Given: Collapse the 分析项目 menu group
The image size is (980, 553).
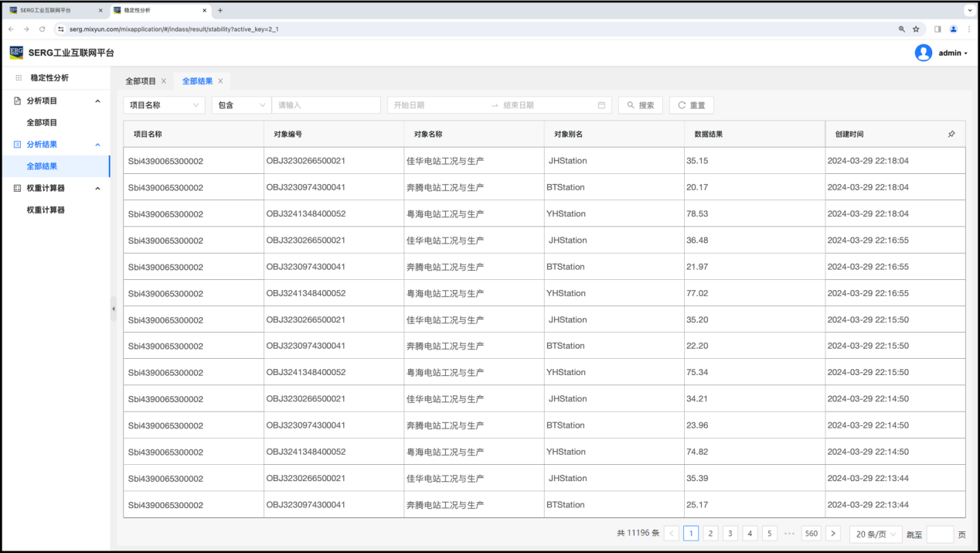Looking at the screenshot, I should pos(97,101).
